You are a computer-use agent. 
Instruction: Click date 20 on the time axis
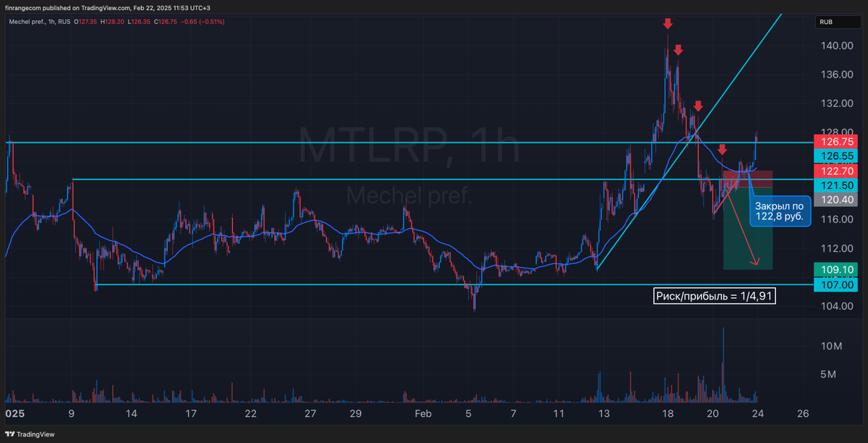coord(712,414)
